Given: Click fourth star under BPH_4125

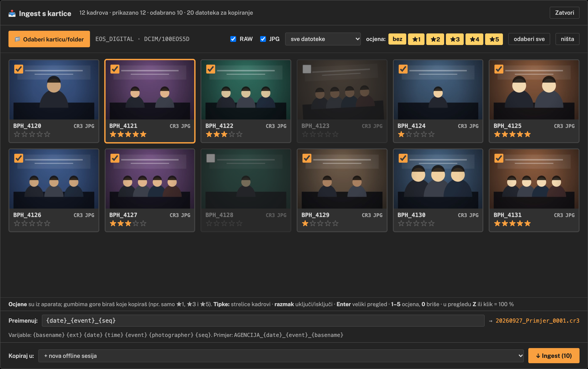Looking at the screenshot, I should point(520,134).
